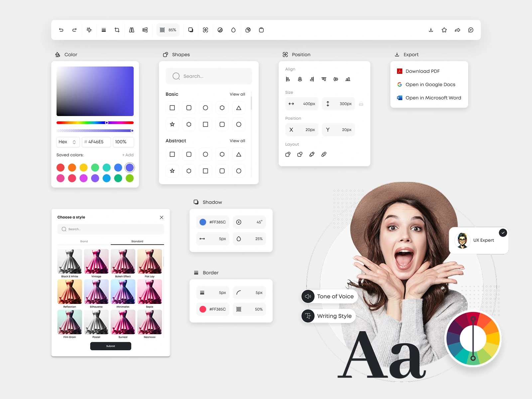Select the Bokeh Effect style thumbnail
532x399 pixels.
point(123,261)
